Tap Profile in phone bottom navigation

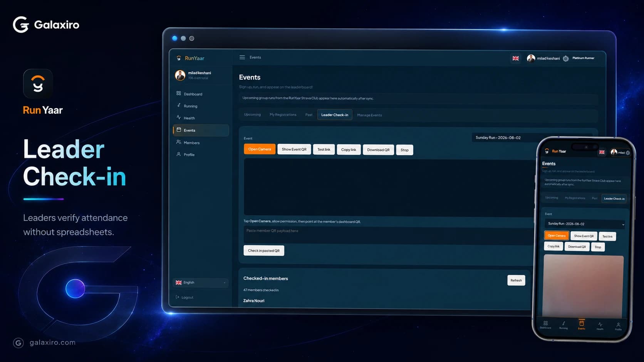pos(618,326)
